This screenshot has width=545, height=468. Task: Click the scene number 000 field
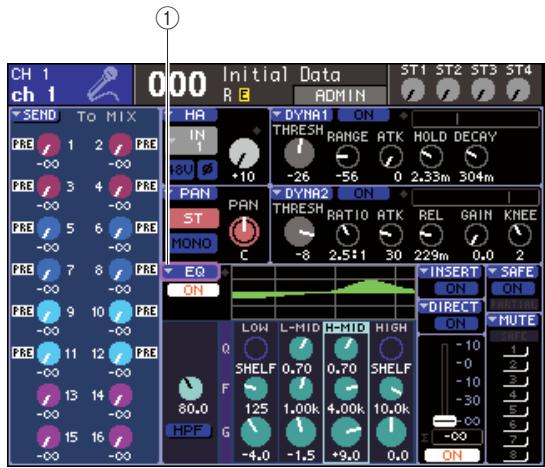(177, 84)
